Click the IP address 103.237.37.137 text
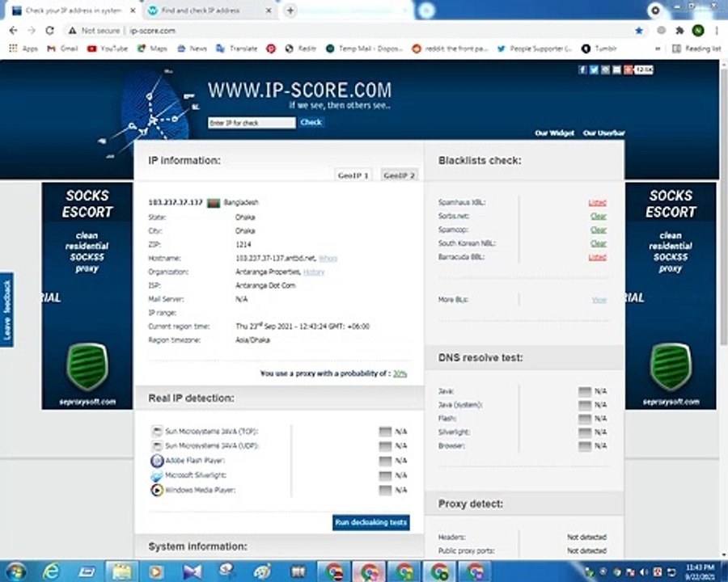Image resolution: width=728 pixels, height=582 pixels. click(175, 202)
